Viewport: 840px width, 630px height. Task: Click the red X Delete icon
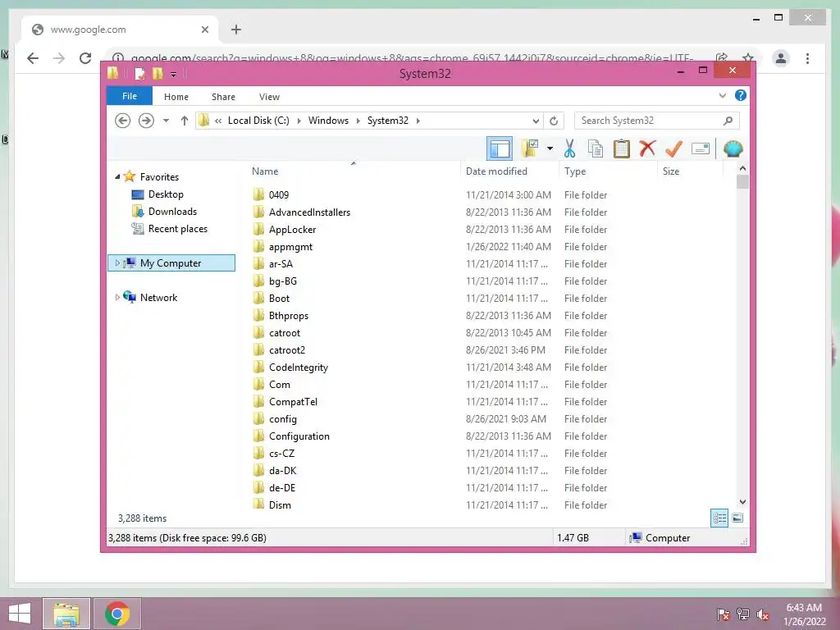click(x=647, y=148)
